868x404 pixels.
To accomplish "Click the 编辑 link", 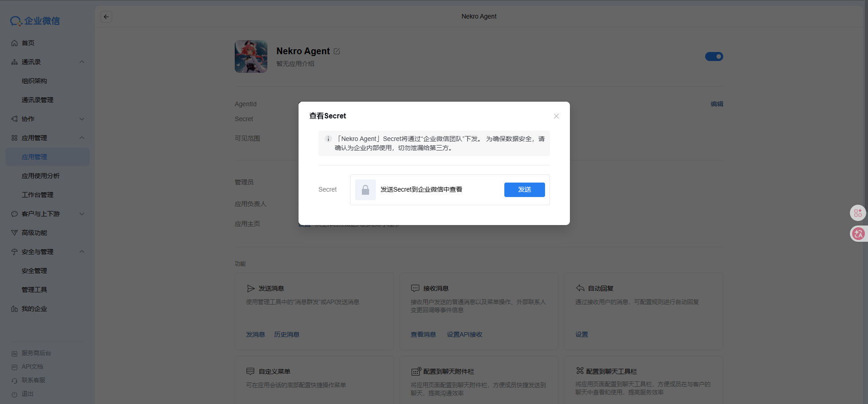I will [x=716, y=104].
